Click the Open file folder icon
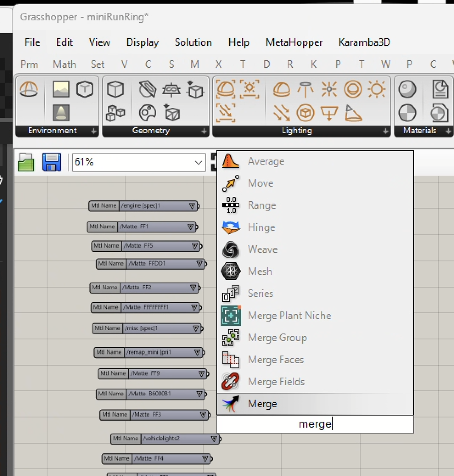The image size is (454, 476). tap(26, 162)
